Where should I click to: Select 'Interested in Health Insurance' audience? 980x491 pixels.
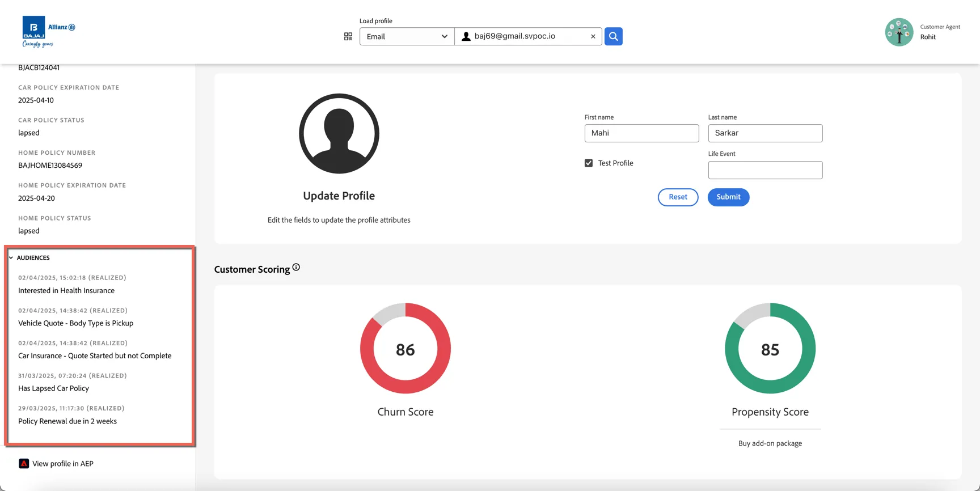[66, 290]
